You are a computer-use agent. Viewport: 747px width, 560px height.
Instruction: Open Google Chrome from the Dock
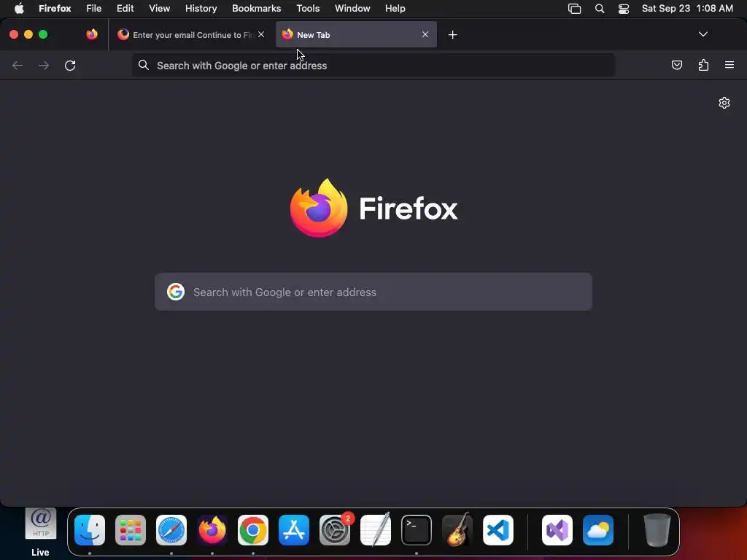[x=253, y=530]
